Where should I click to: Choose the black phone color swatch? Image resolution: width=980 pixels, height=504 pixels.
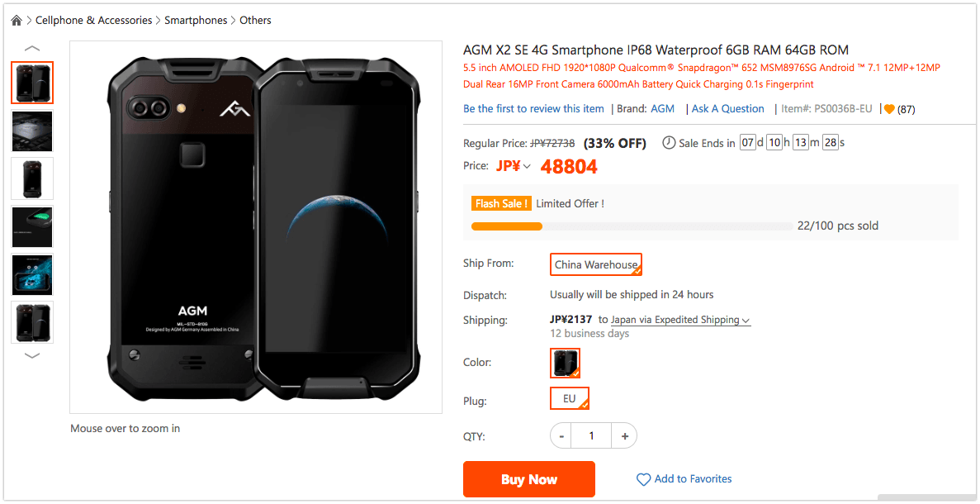[566, 363]
